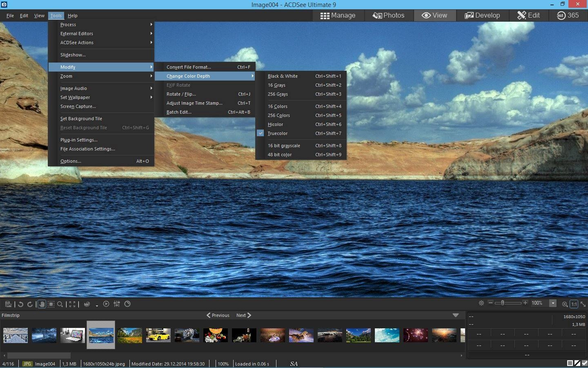The width and height of the screenshot is (588, 368).
Task: Select Convert File Format menu item
Action: [x=205, y=67]
